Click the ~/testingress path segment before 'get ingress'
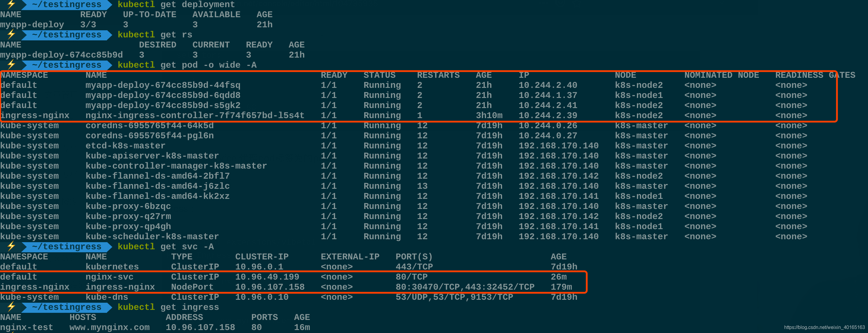Image resolution: width=868 pixels, height=333 pixels. 67,307
